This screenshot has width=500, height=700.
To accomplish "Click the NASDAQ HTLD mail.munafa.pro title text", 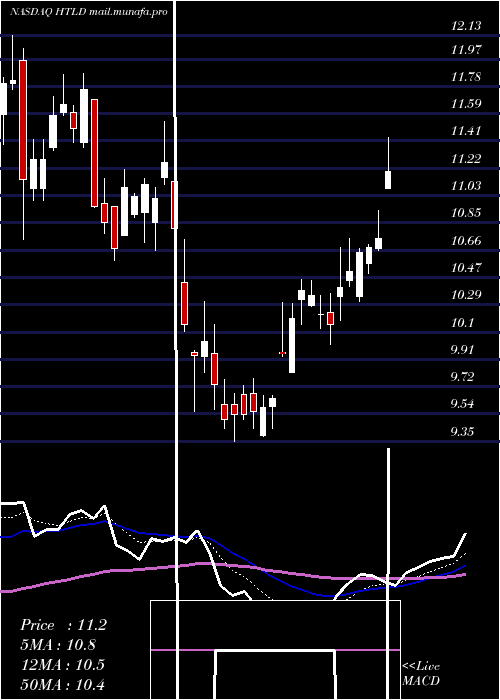I will 89,12.
